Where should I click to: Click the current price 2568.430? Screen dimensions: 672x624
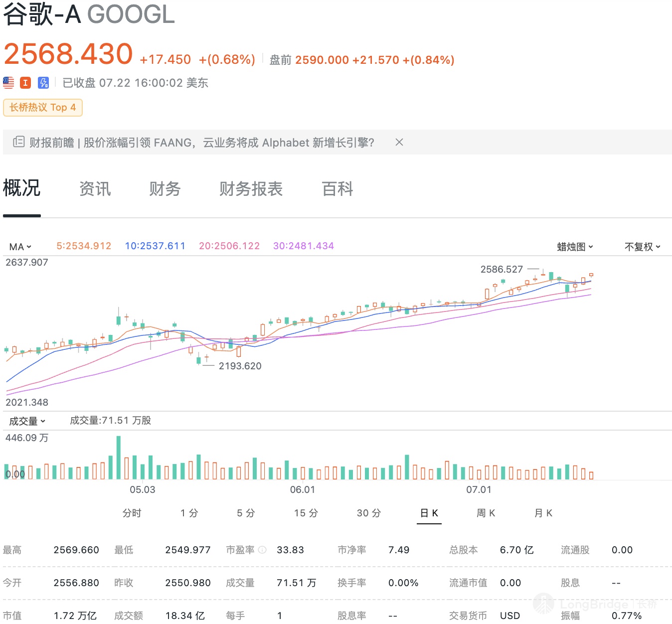point(68,54)
